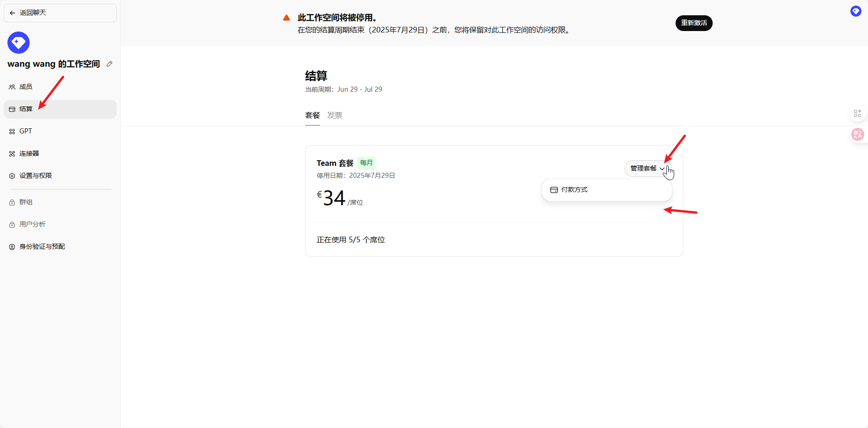Click the back arrow in 返回聊天
The height and width of the screenshot is (428, 868).
[x=13, y=13]
